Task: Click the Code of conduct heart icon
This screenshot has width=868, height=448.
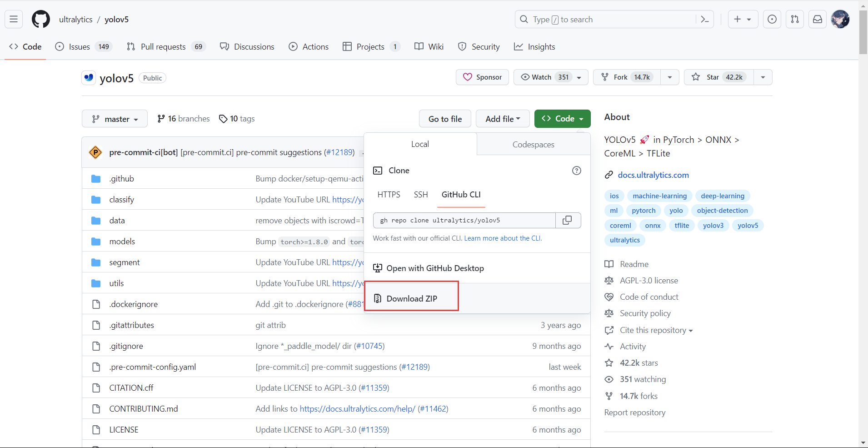Action: (x=609, y=297)
